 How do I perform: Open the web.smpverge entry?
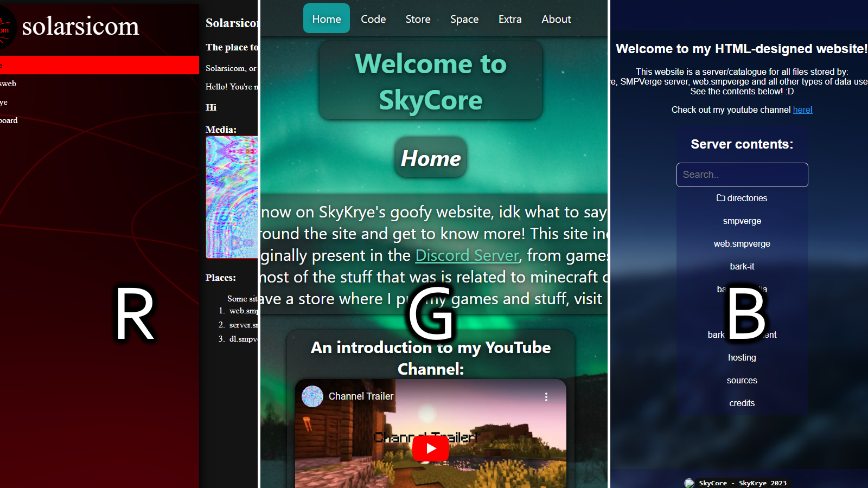tap(742, 243)
